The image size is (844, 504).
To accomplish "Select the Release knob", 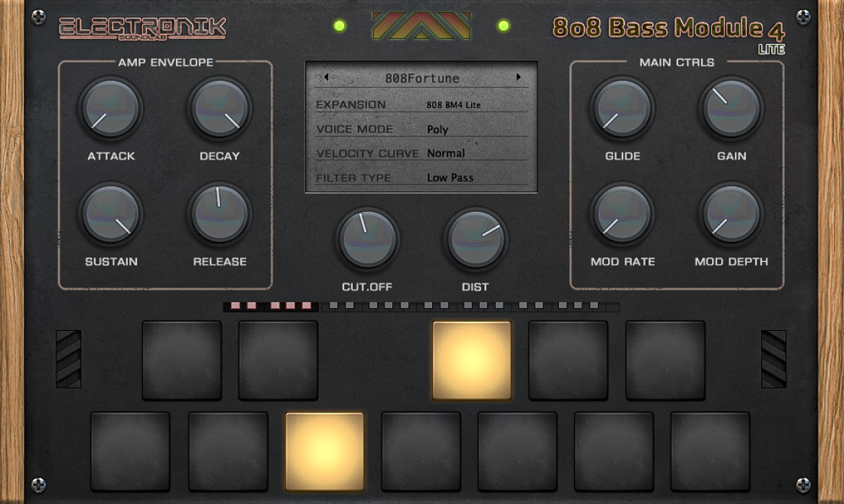I will tap(219, 213).
